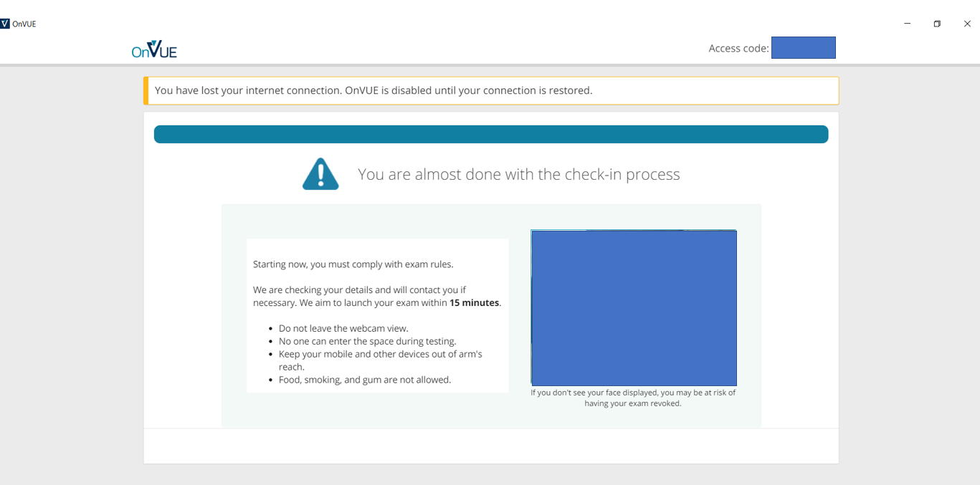The height and width of the screenshot is (485, 980).
Task: Click the OnVUE app icon in title bar
Action: tap(5, 24)
